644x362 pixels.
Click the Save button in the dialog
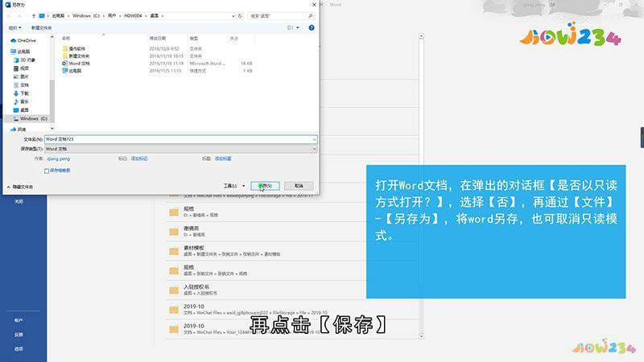pos(265,186)
